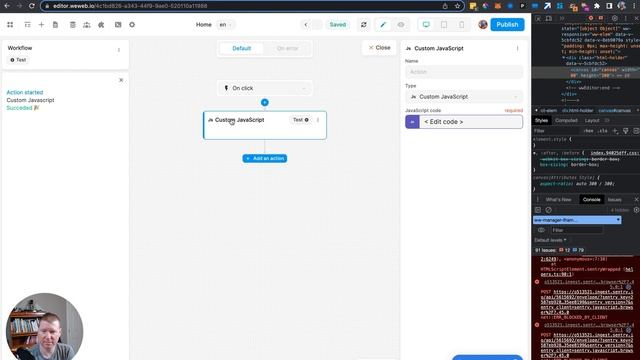This screenshot has height=360, width=640.
Task: Toggle DevTools device toolbar icon
Action: (549, 18)
